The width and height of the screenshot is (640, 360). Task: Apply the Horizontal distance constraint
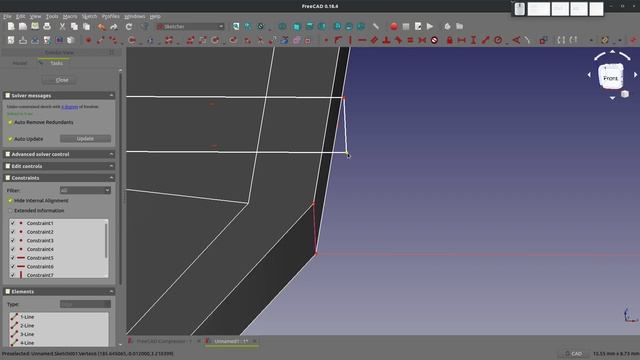(x=462, y=40)
